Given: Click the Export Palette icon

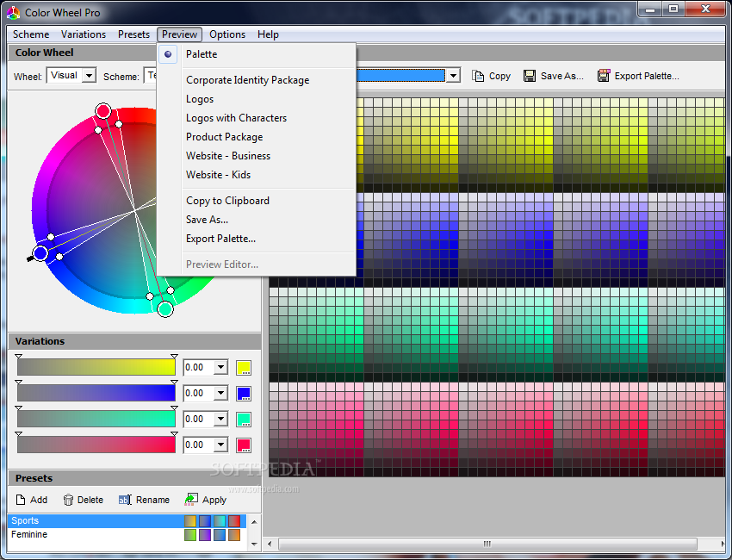Looking at the screenshot, I should 603,76.
